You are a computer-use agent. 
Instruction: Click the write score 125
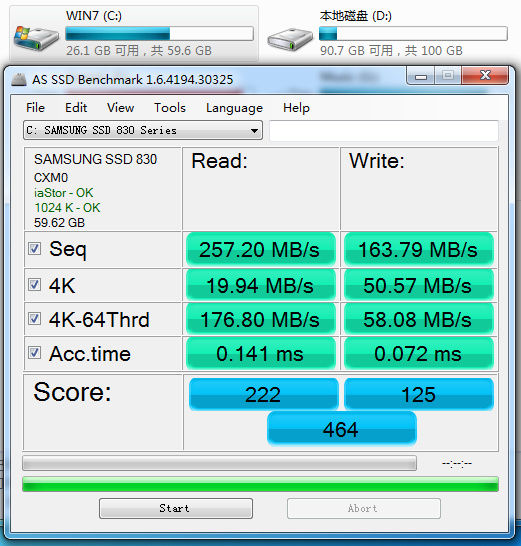click(419, 394)
